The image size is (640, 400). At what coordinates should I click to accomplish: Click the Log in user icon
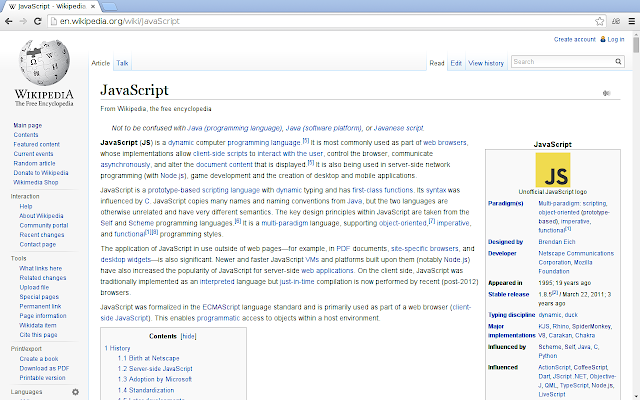(x=602, y=39)
